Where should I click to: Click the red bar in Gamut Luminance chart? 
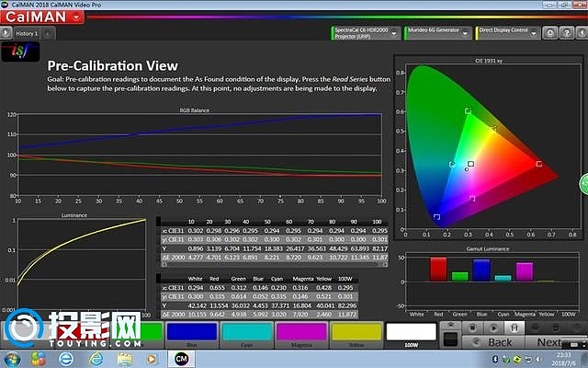tap(438, 270)
